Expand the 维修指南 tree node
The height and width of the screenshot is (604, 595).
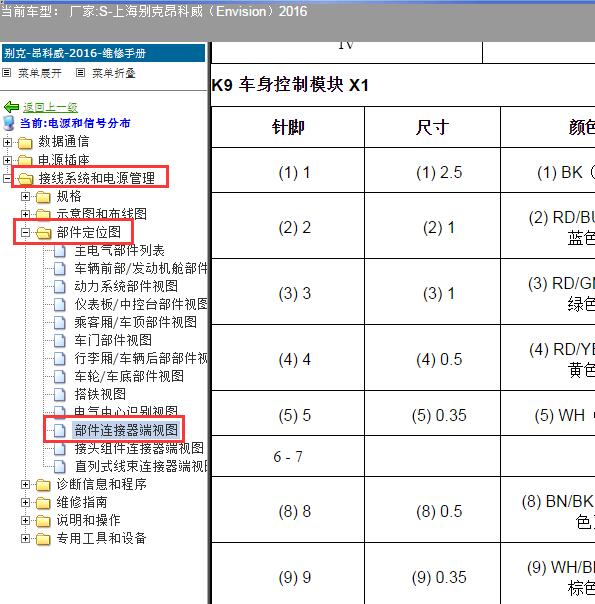click(x=25, y=502)
